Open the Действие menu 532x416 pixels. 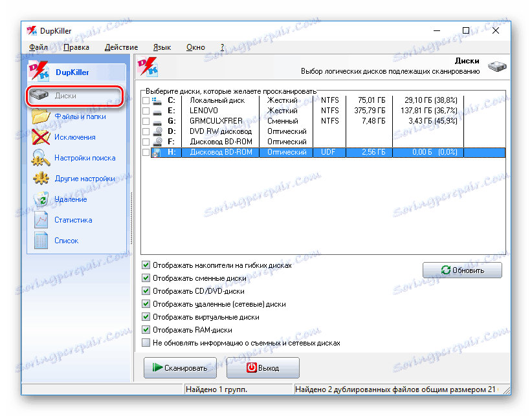point(121,47)
